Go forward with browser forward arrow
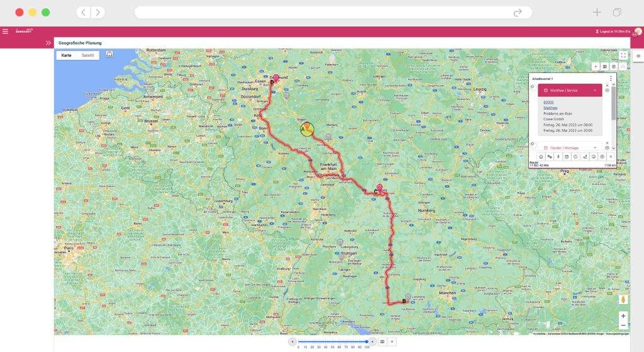Viewport: 644px width, 352px height. click(97, 13)
